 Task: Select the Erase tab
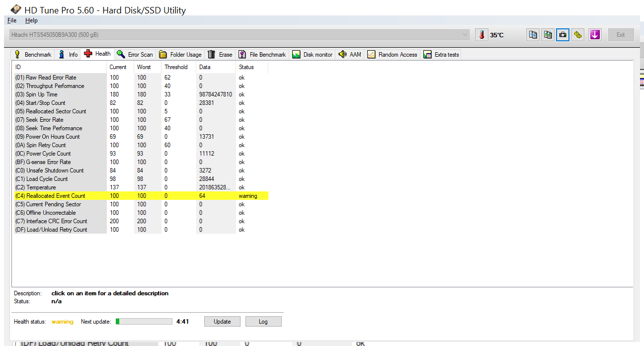[220, 55]
